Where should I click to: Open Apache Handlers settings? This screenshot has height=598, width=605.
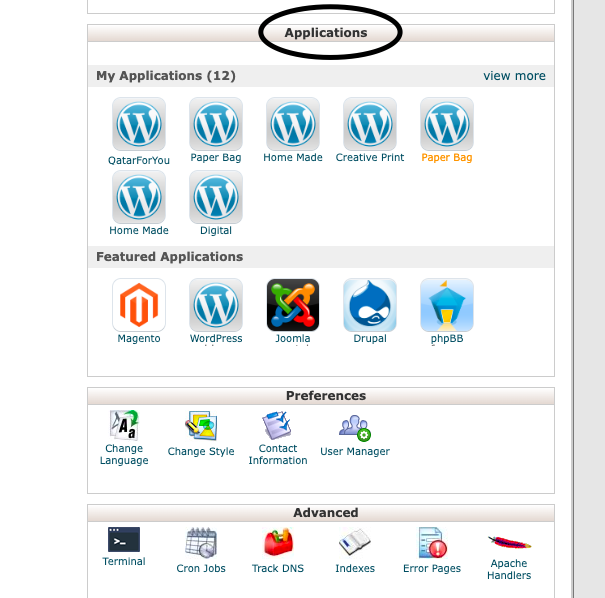[509, 557]
